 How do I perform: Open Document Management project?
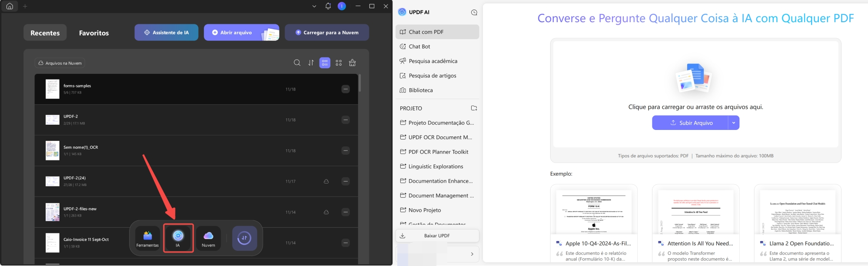coord(437,196)
